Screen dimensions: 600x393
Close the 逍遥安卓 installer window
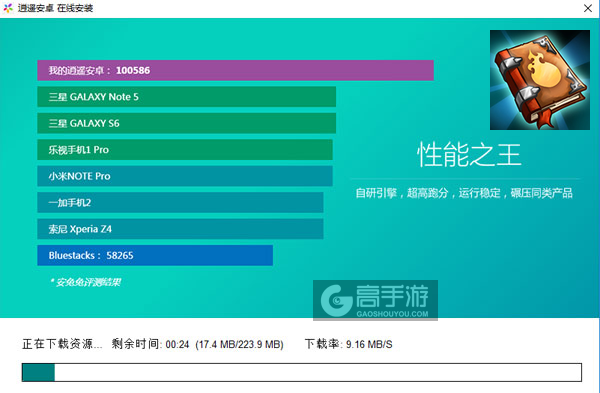pos(588,8)
